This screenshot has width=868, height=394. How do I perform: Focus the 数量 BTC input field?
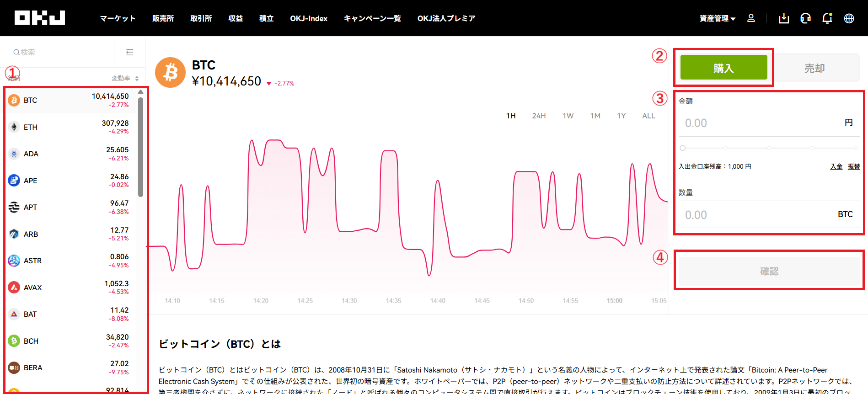769,214
